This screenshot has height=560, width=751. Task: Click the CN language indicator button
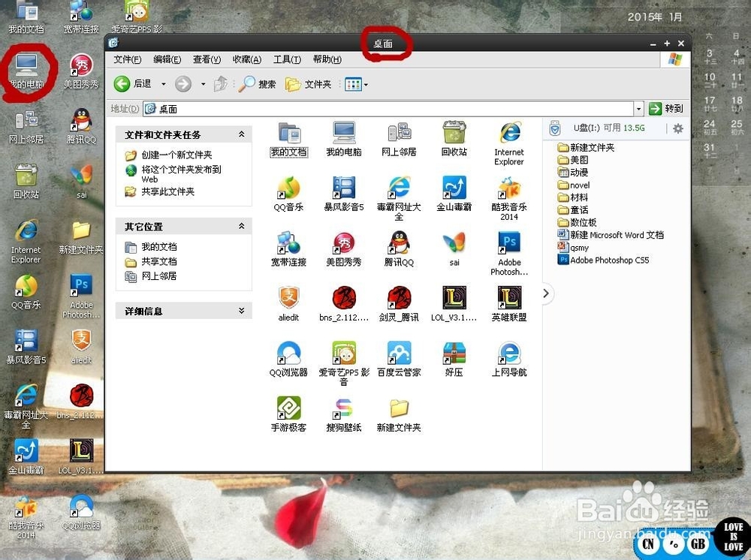point(648,543)
